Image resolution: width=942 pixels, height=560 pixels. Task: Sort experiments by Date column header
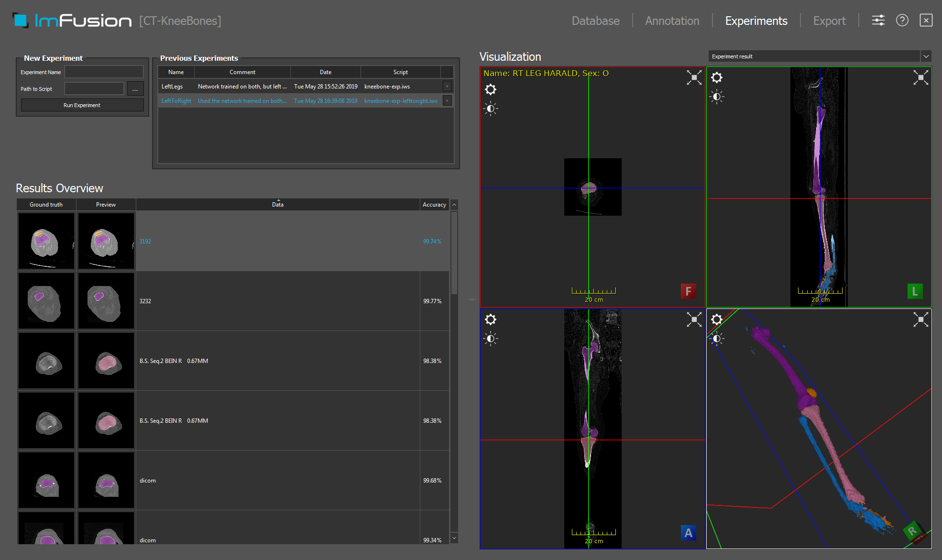point(326,72)
